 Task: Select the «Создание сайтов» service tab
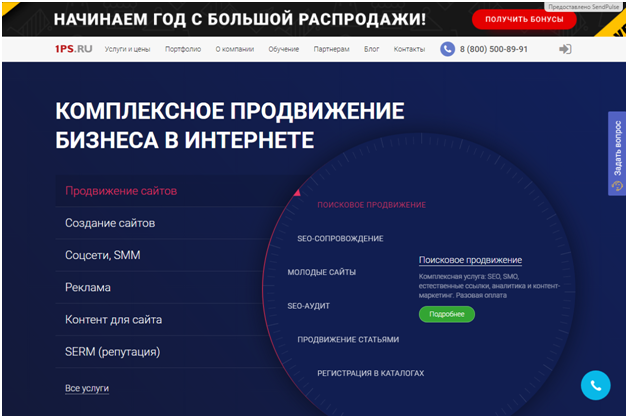[x=168, y=223]
